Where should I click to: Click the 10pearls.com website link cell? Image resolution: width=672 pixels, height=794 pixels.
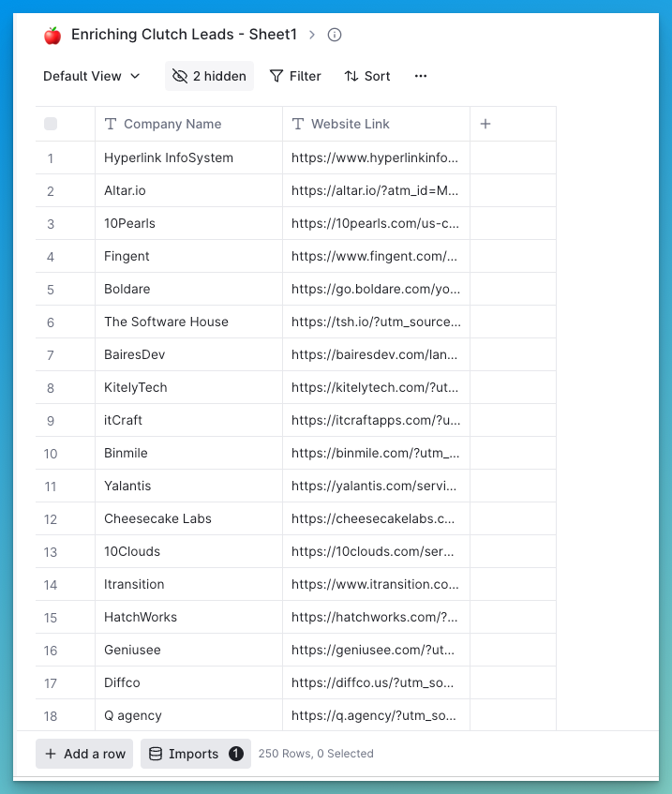coord(376,223)
